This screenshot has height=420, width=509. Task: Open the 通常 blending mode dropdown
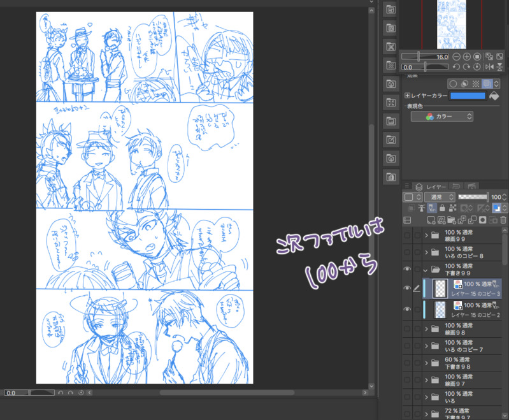click(x=440, y=197)
